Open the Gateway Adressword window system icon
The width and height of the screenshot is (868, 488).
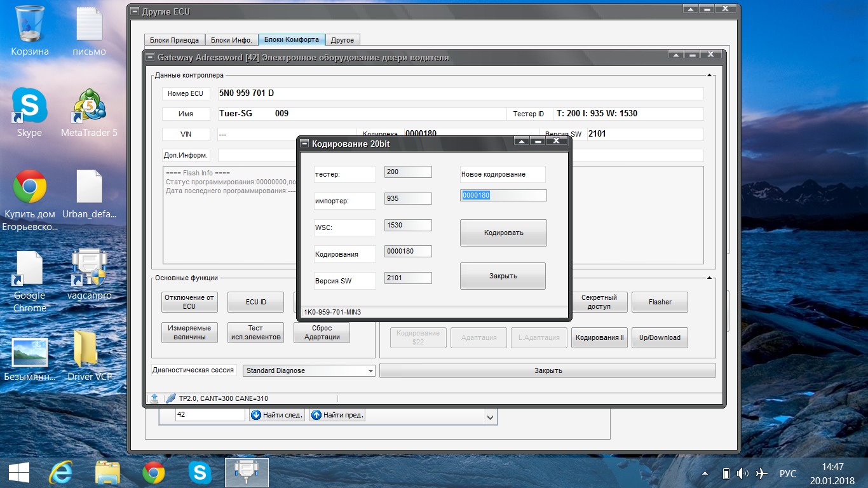pyautogui.click(x=150, y=57)
